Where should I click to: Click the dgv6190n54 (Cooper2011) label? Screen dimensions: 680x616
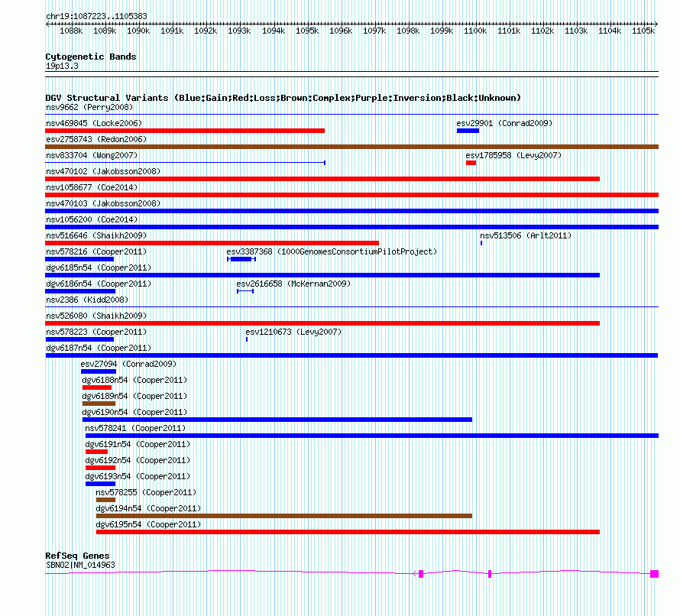(134, 412)
